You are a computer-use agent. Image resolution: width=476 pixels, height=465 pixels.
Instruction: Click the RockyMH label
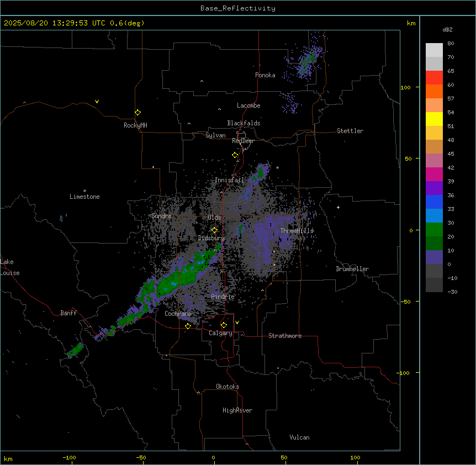(x=135, y=125)
